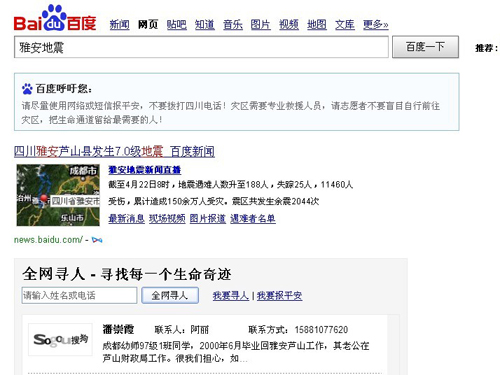Open the 知道 section

pyautogui.click(x=205, y=24)
